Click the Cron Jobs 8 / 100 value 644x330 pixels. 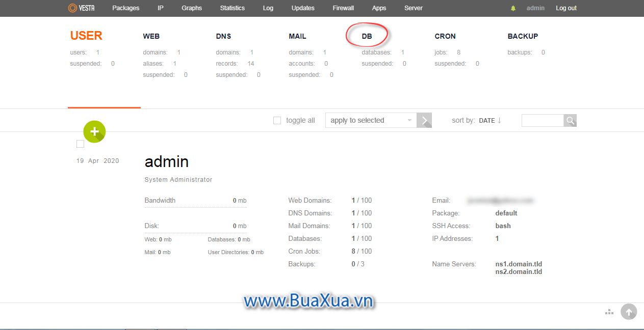362,251
